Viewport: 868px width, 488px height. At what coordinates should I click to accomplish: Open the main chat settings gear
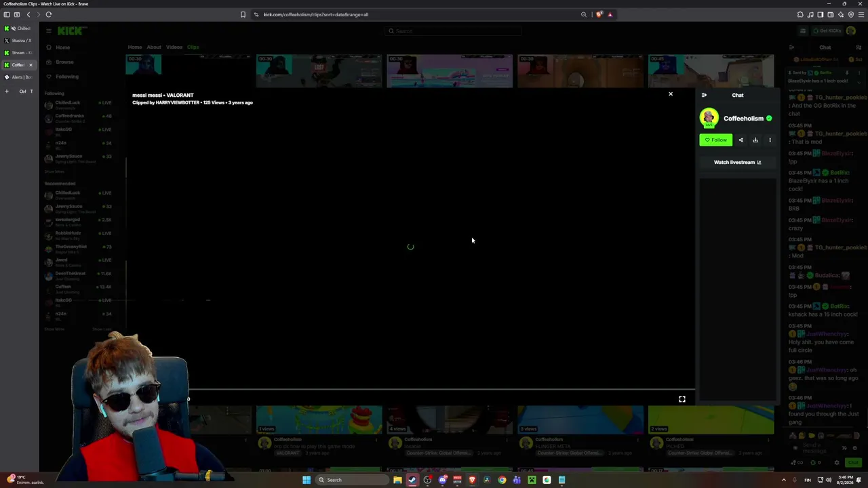pos(837,463)
